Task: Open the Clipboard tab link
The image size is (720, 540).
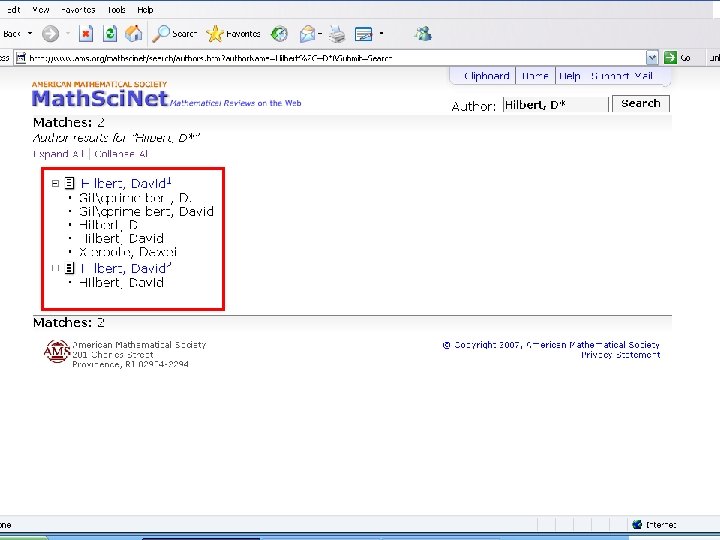Action: pos(486,76)
